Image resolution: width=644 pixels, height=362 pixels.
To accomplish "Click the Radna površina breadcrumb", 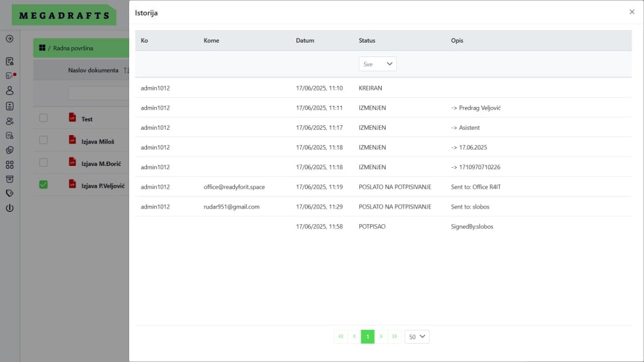I will coord(73,48).
